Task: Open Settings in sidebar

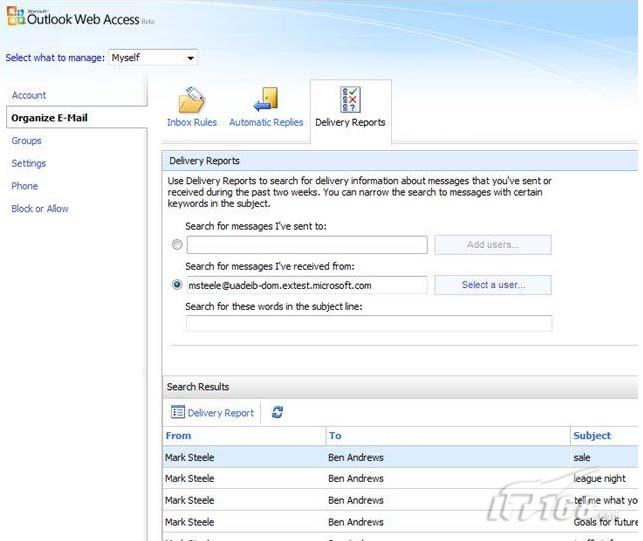Action: (29, 164)
